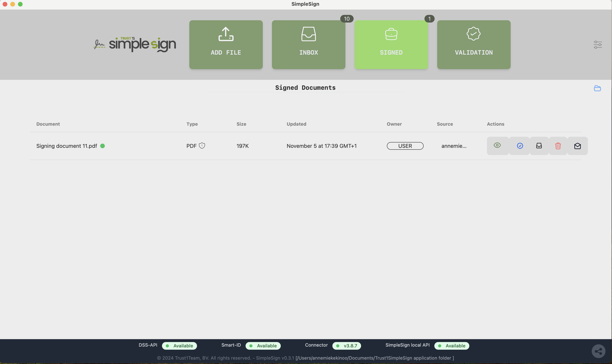The height and width of the screenshot is (364, 612).
Task: Click the eye icon to view the signed document
Action: (497, 146)
